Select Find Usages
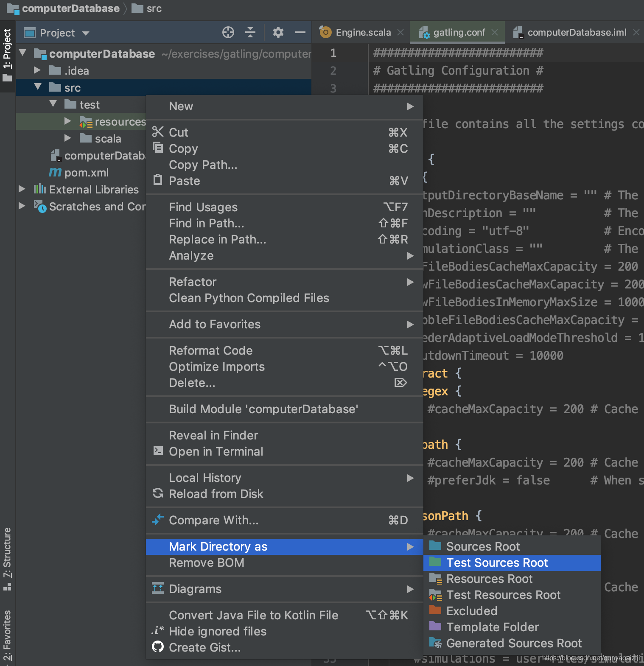 pyautogui.click(x=285, y=207)
